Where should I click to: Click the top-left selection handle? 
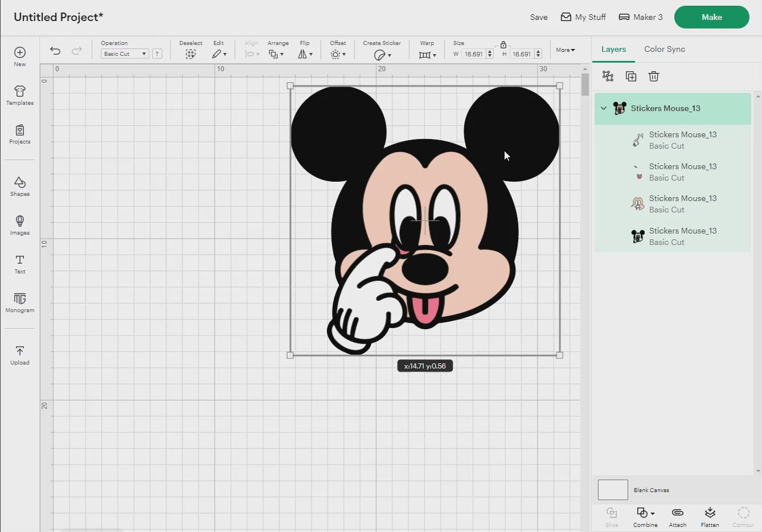coord(290,86)
